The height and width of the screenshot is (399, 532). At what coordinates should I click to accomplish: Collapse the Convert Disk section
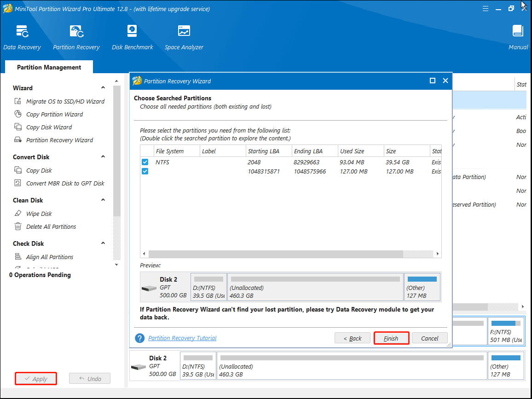tap(103, 156)
